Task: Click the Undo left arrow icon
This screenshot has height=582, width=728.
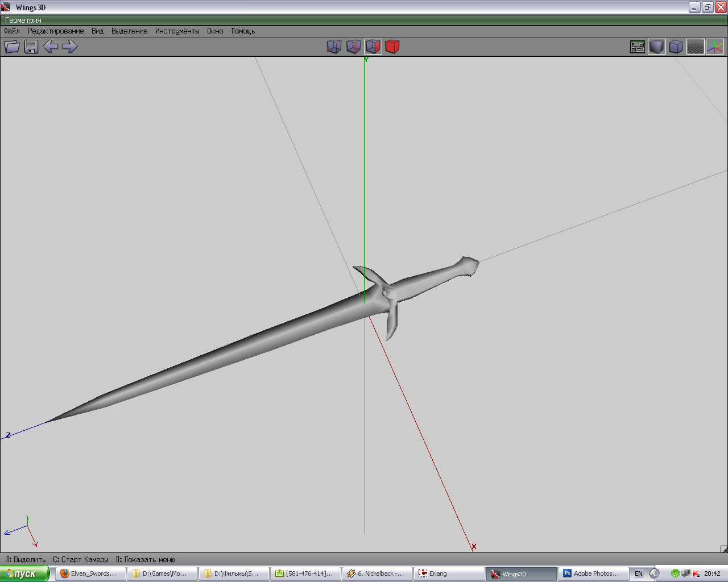Action: (x=51, y=47)
